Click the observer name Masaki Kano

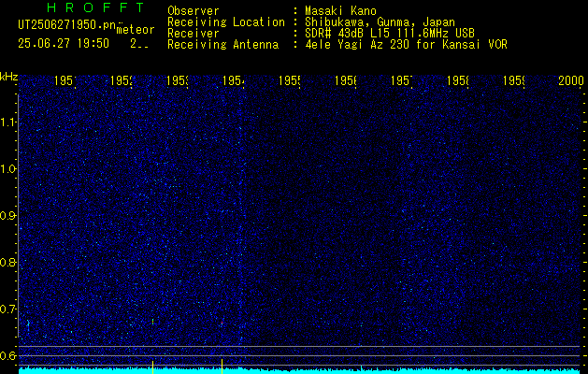pyautogui.click(x=340, y=10)
